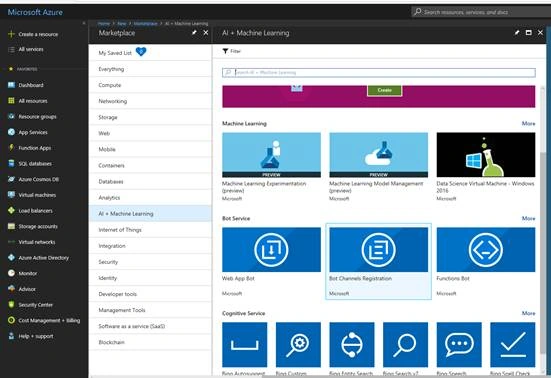Focus the Search AI + Machine Learning field
Screen dimensions: 551x378
(379, 72)
